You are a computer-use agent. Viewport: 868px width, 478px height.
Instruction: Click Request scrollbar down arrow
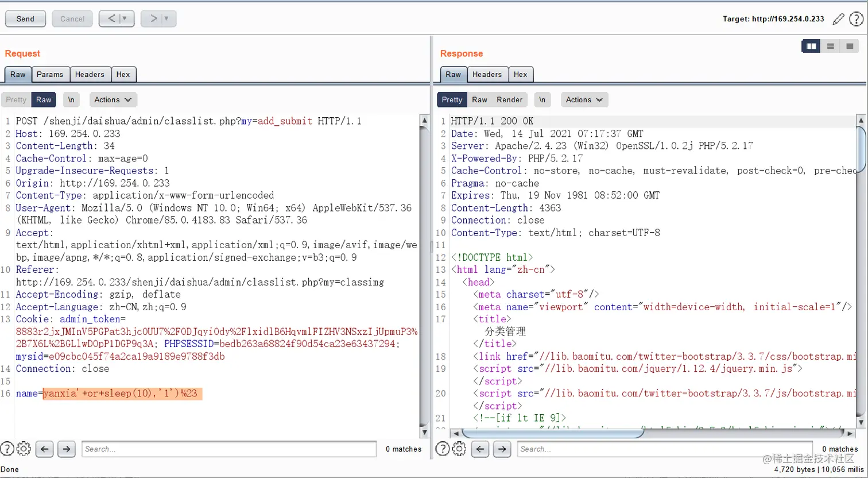tap(424, 432)
